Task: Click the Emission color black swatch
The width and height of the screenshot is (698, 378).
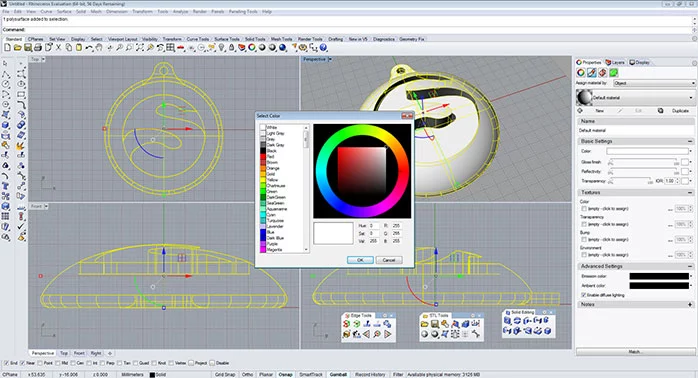Action: coord(659,276)
